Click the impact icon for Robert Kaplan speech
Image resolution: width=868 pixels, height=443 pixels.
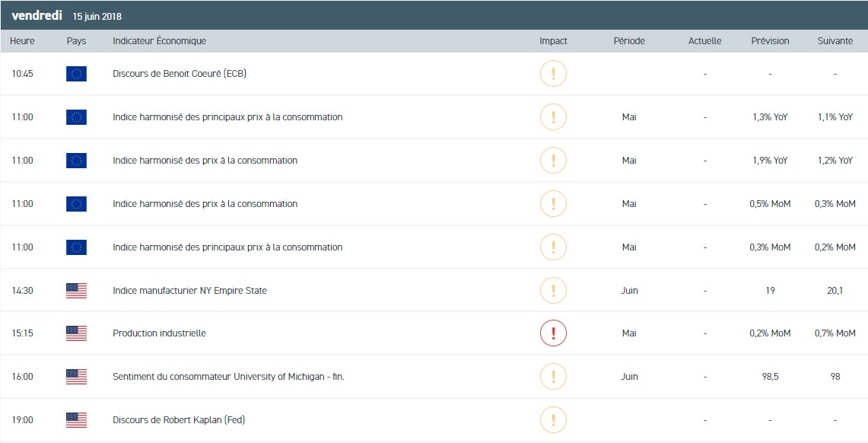[x=553, y=419]
